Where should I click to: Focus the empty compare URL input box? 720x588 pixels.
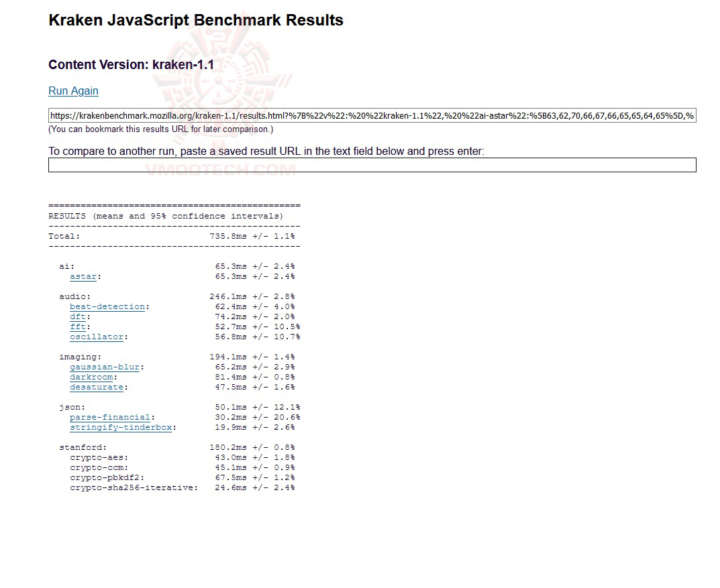pyautogui.click(x=372, y=165)
